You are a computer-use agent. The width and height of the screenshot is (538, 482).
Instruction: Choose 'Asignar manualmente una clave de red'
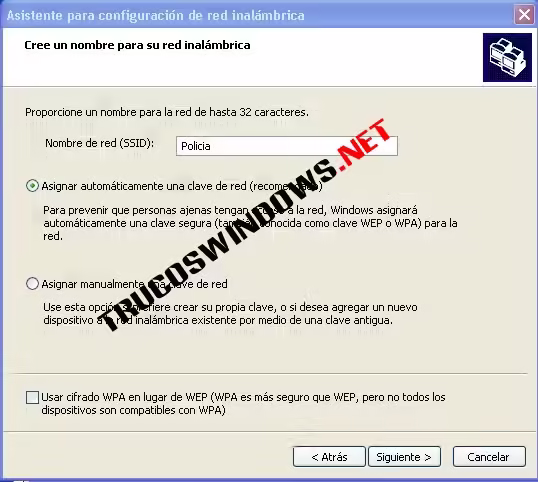point(32,284)
